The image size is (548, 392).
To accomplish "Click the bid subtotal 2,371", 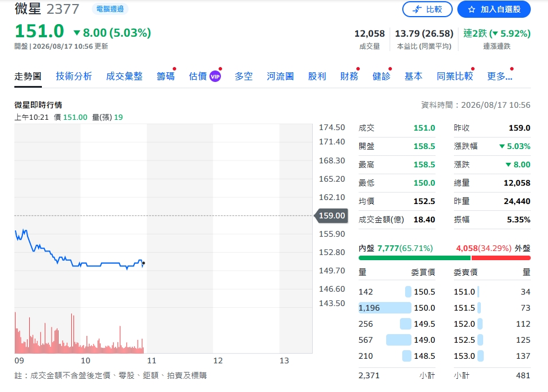I will [369, 375].
